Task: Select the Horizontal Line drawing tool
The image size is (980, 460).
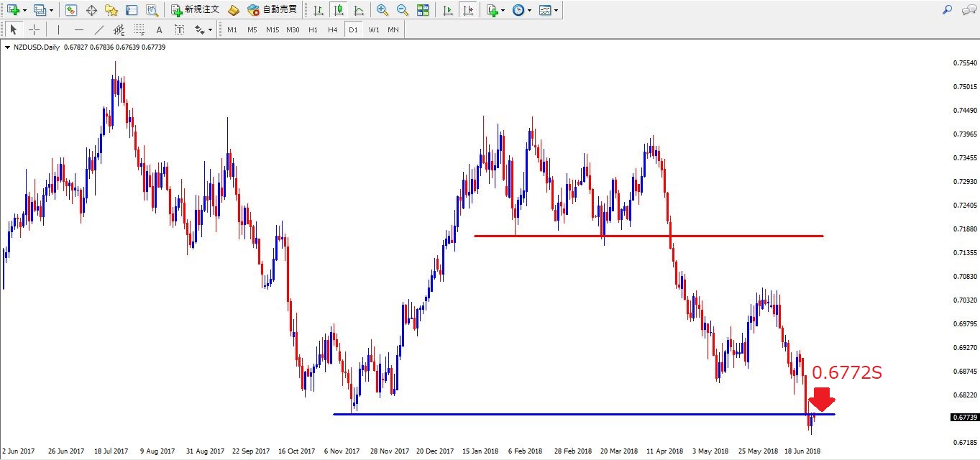Action: [79, 29]
